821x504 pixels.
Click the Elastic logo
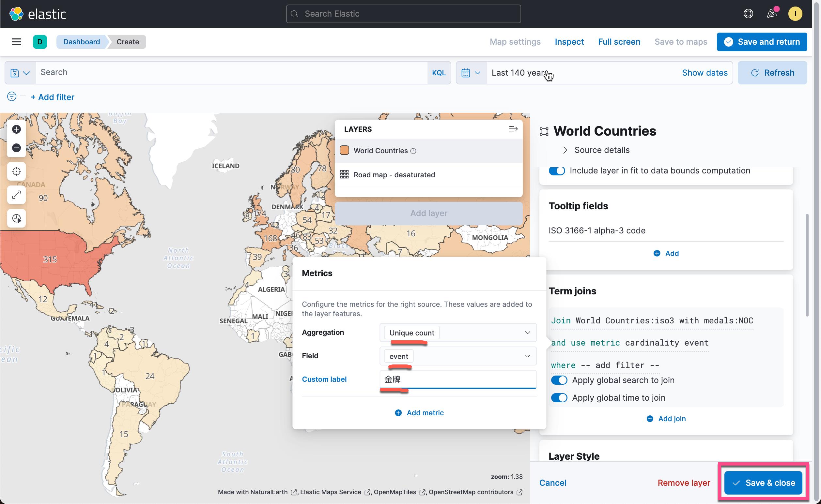tap(38, 14)
